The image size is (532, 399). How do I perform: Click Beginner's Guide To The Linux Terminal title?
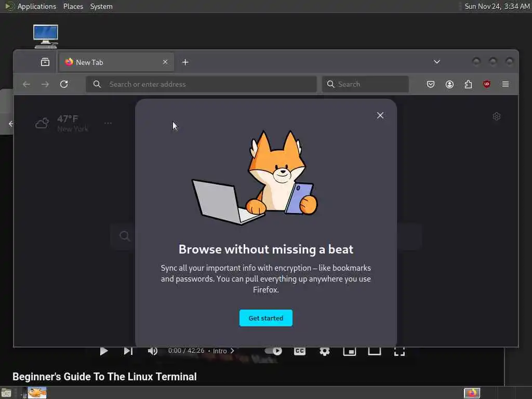104,377
